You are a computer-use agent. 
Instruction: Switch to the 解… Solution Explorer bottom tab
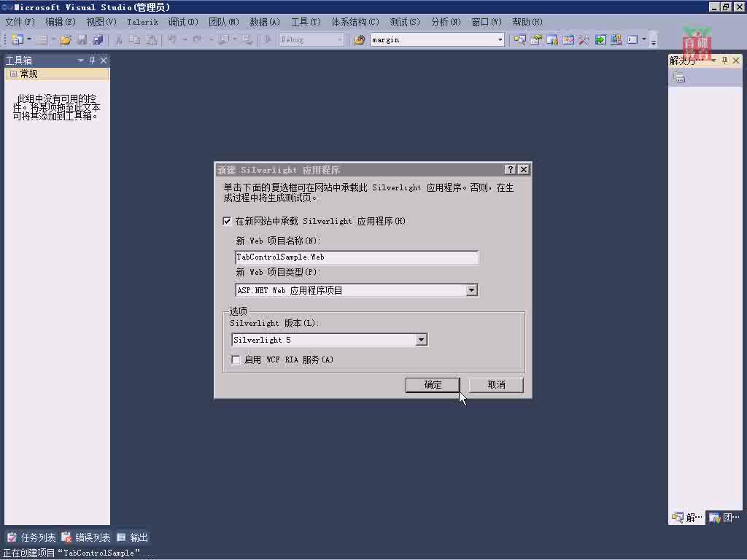tap(687, 518)
